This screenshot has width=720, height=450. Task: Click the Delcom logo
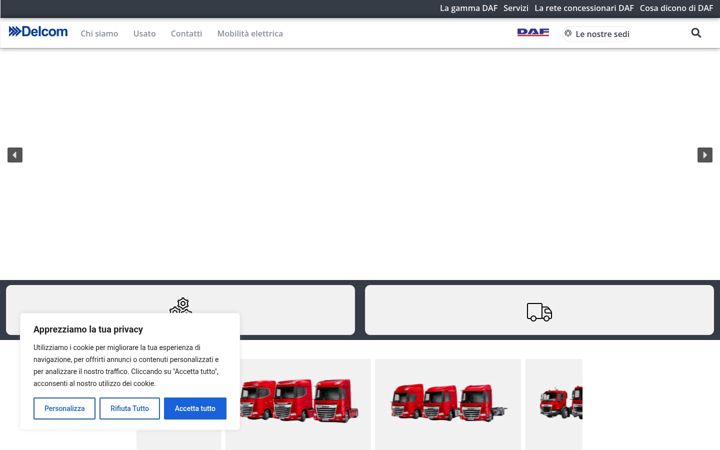click(x=38, y=32)
